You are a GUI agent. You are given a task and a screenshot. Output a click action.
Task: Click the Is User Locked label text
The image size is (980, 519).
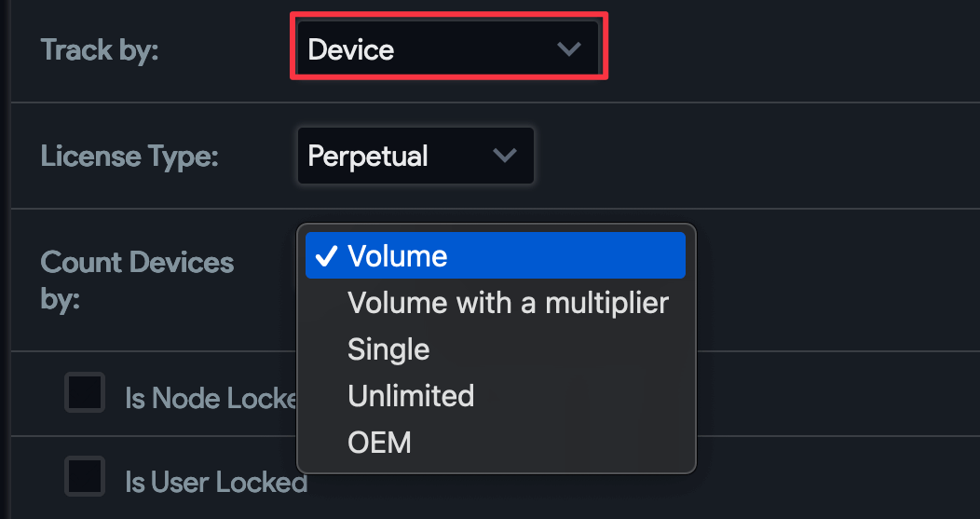click(216, 482)
